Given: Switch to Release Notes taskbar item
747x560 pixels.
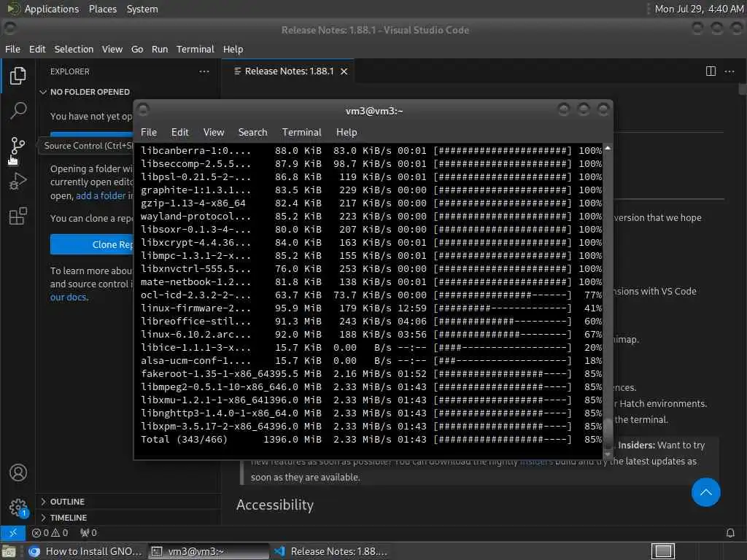Looking at the screenshot, I should tap(331, 551).
